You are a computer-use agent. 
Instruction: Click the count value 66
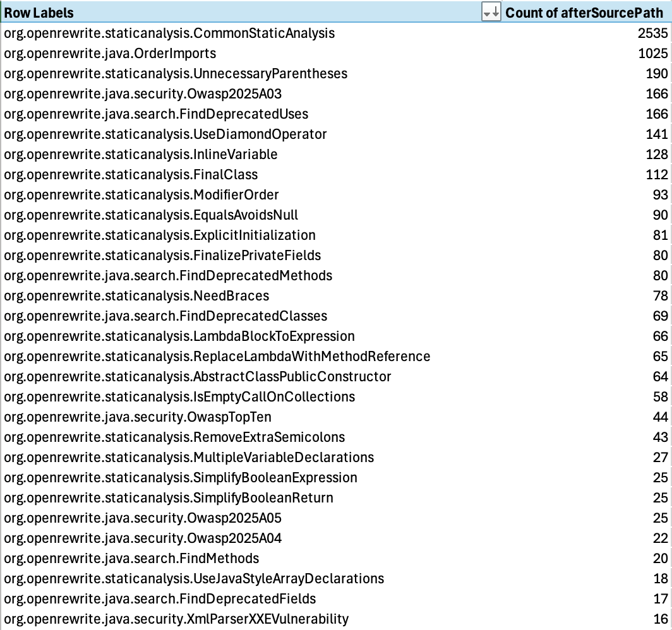pos(661,336)
